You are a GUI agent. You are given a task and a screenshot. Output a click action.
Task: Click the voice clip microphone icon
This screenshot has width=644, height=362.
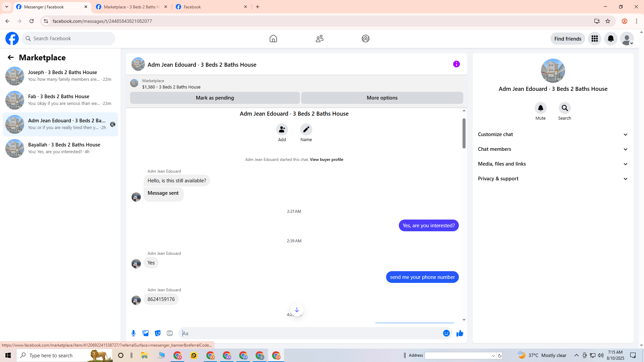(x=133, y=333)
